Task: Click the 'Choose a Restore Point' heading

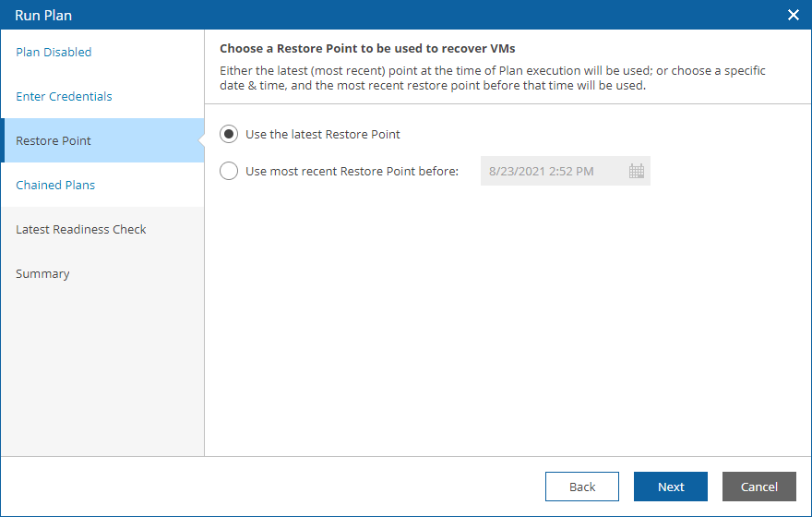Action: point(367,48)
